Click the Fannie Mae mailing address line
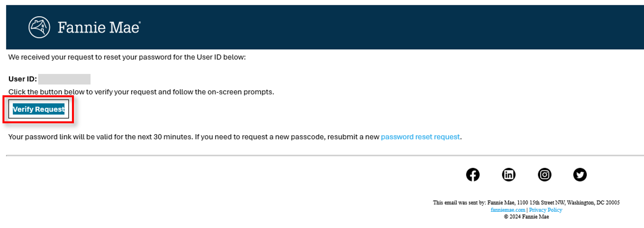Image resolution: width=644 pixels, height=228 pixels. click(526, 203)
